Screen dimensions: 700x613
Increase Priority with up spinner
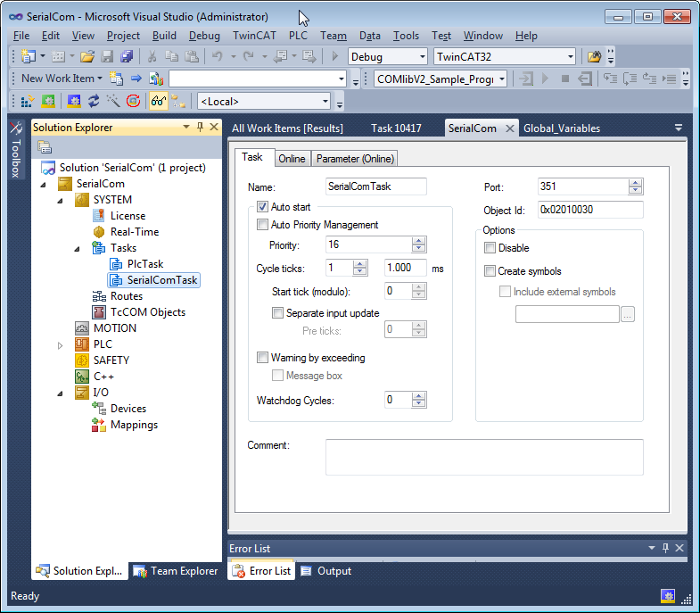coord(418,241)
